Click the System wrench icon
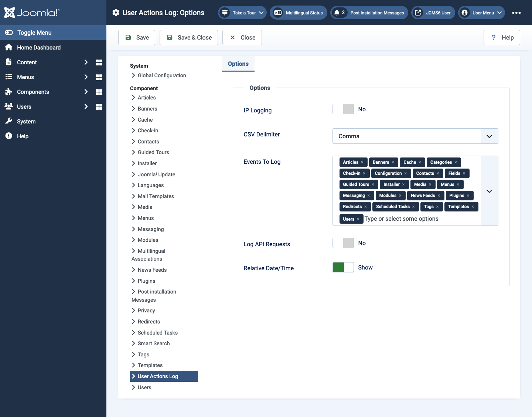532x417 pixels. [x=9, y=121]
